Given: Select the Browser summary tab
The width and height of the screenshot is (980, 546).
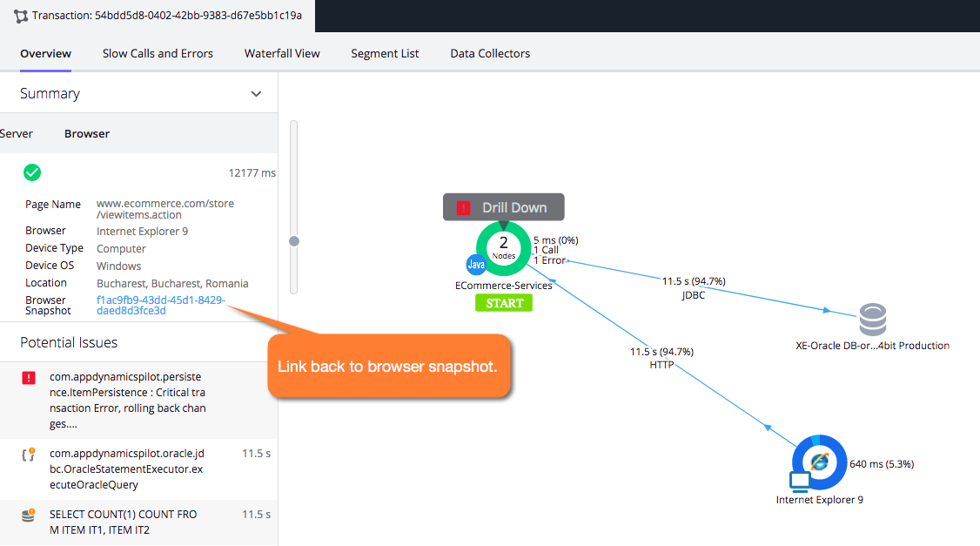Looking at the screenshot, I should pyautogui.click(x=87, y=134).
